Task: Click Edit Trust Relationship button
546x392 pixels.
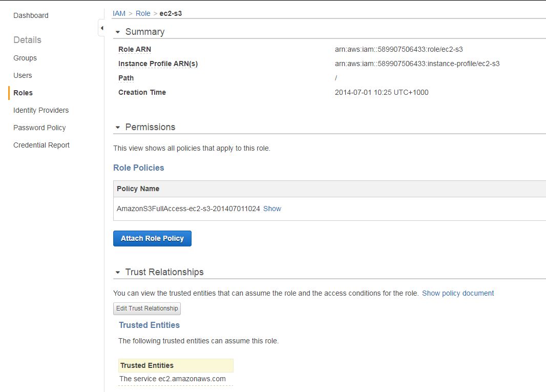Action: (x=147, y=308)
